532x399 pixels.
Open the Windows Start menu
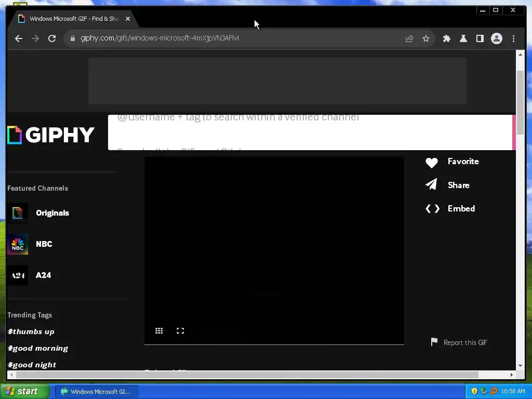pos(24,392)
